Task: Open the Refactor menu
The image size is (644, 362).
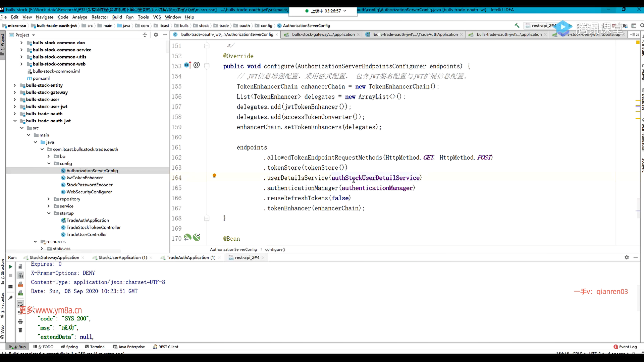Action: click(100, 17)
